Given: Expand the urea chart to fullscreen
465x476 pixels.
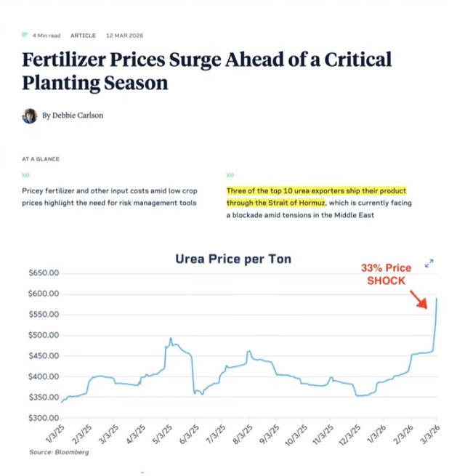Looking at the screenshot, I should tap(429, 263).
